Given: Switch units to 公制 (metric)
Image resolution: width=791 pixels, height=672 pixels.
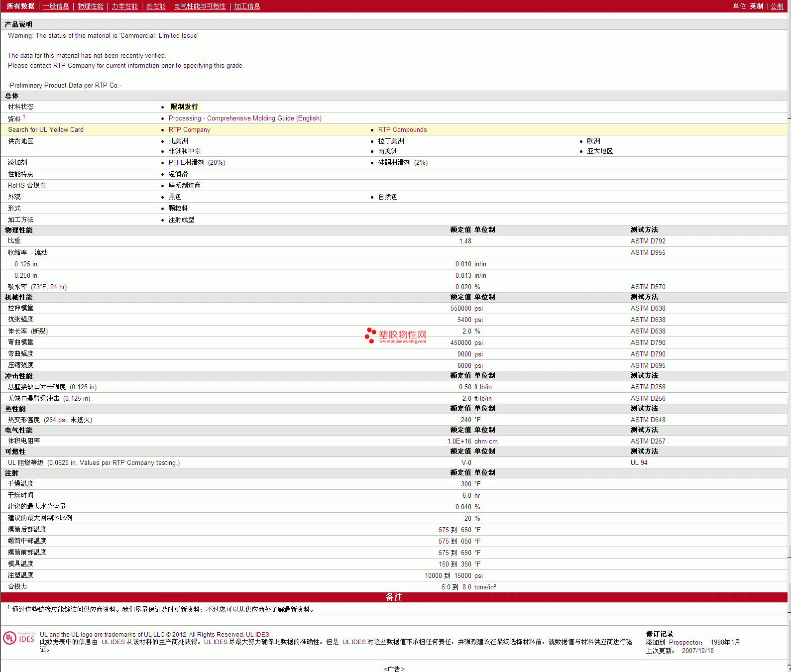Looking at the screenshot, I should [x=777, y=6].
